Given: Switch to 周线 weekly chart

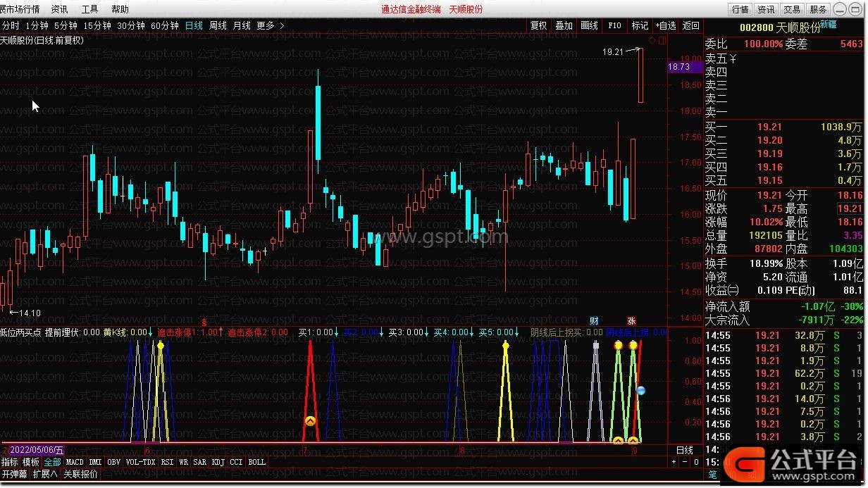Looking at the screenshot, I should click(x=218, y=25).
